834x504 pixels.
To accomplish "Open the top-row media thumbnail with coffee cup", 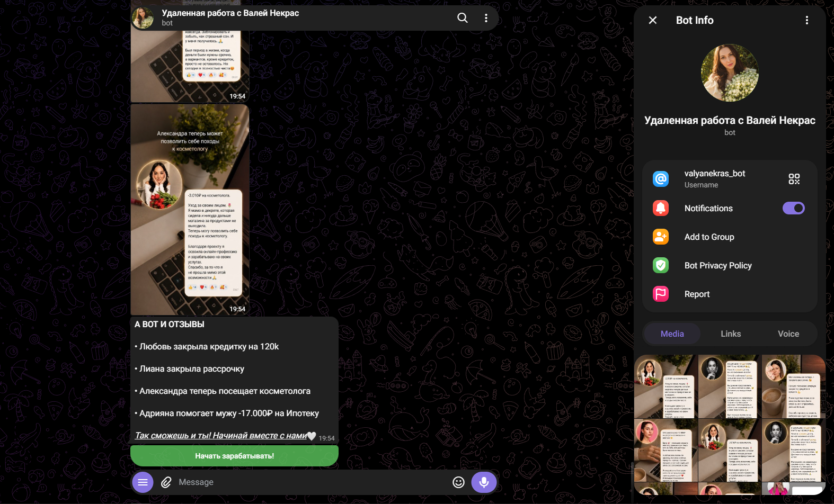I will click(x=793, y=386).
